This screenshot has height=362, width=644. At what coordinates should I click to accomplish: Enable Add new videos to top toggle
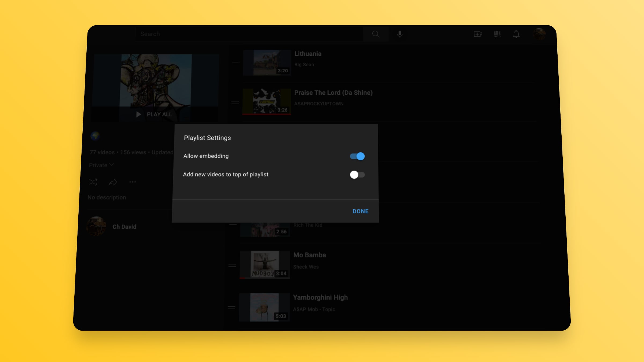point(357,175)
